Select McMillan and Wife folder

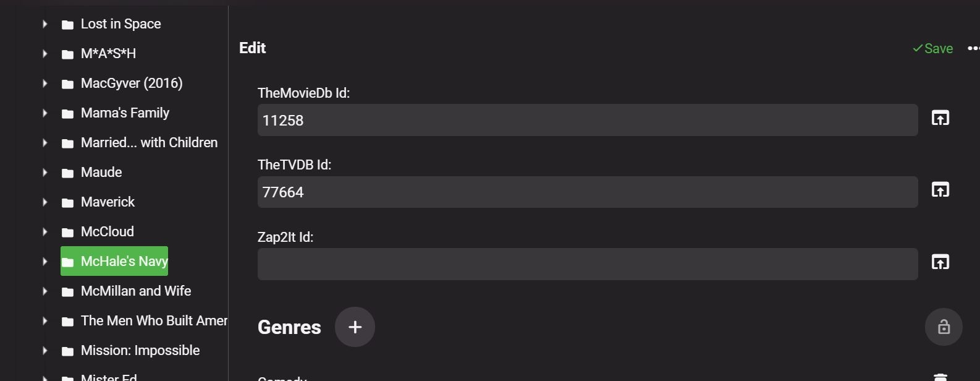coord(135,291)
